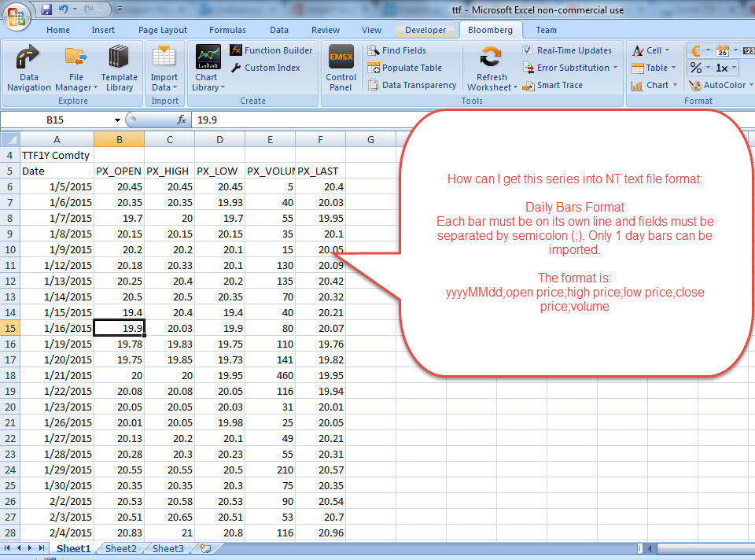Open the EMSX Control Panel
This screenshot has width=755, height=560.
pos(341,68)
